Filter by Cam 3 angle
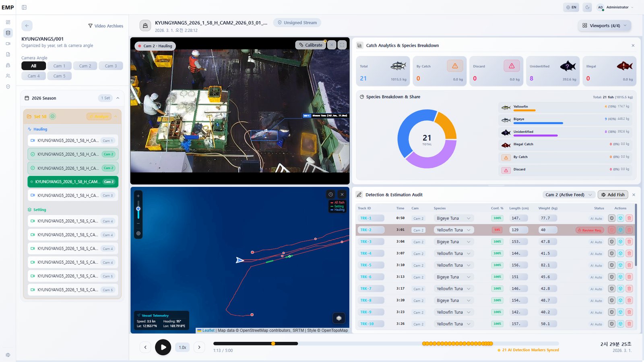Screen dimensions: 644x362 pyautogui.click(x=111, y=66)
